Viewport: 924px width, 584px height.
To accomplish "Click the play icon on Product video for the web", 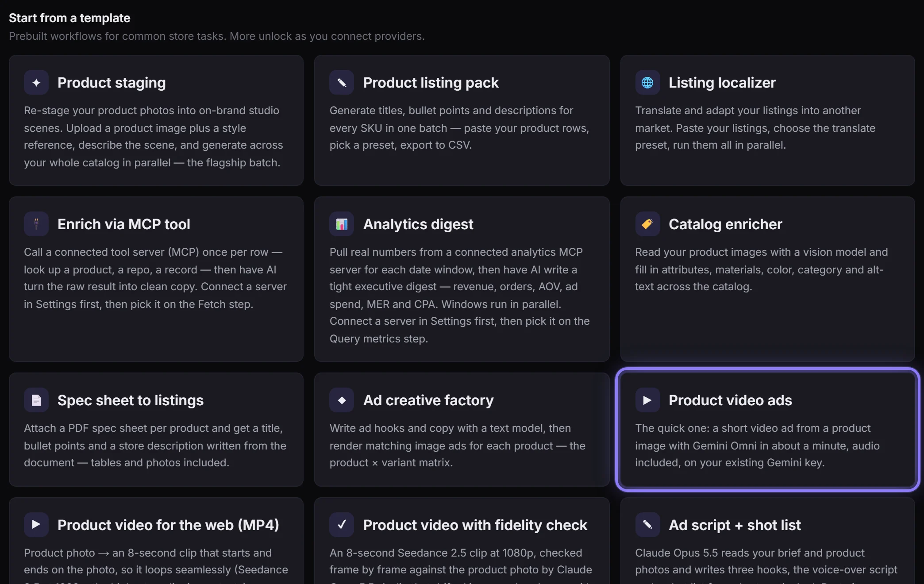I will point(36,525).
